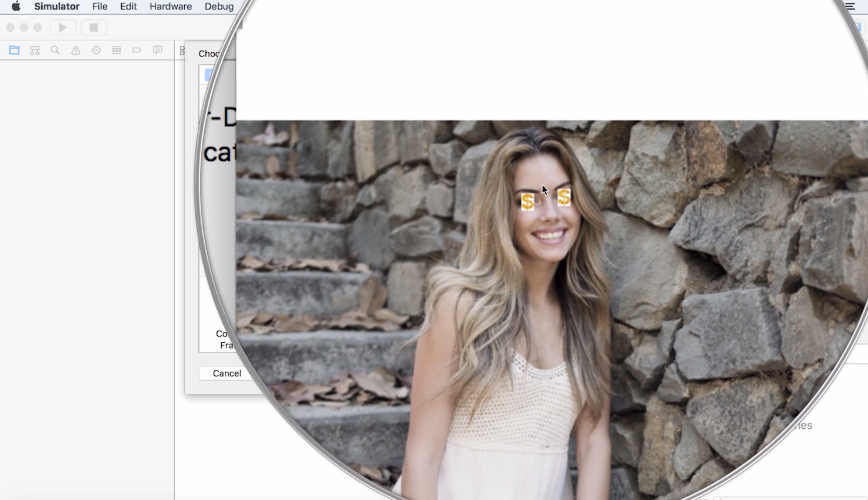The height and width of the screenshot is (500, 868).
Task: Click Cancel in the template chooser dialog
Action: (x=227, y=374)
